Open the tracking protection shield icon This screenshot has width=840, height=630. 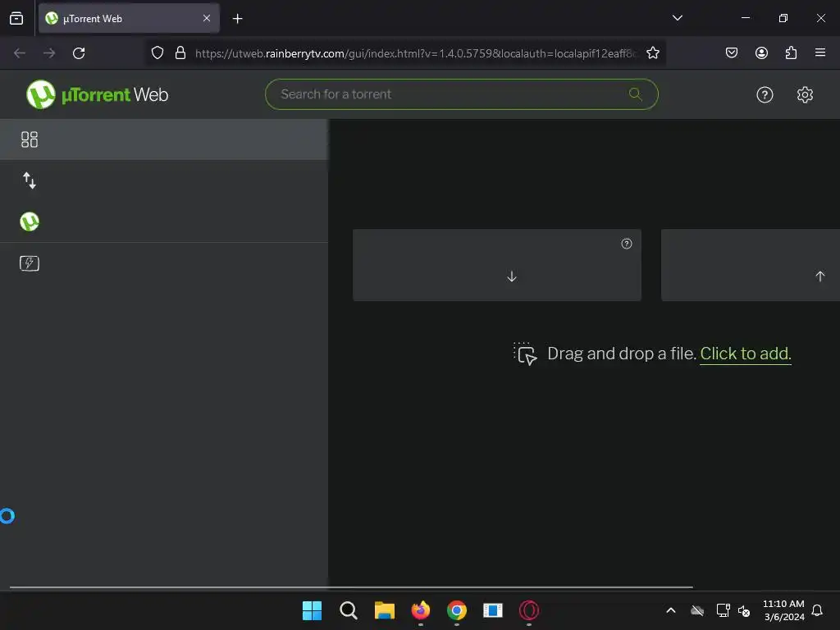(x=157, y=53)
